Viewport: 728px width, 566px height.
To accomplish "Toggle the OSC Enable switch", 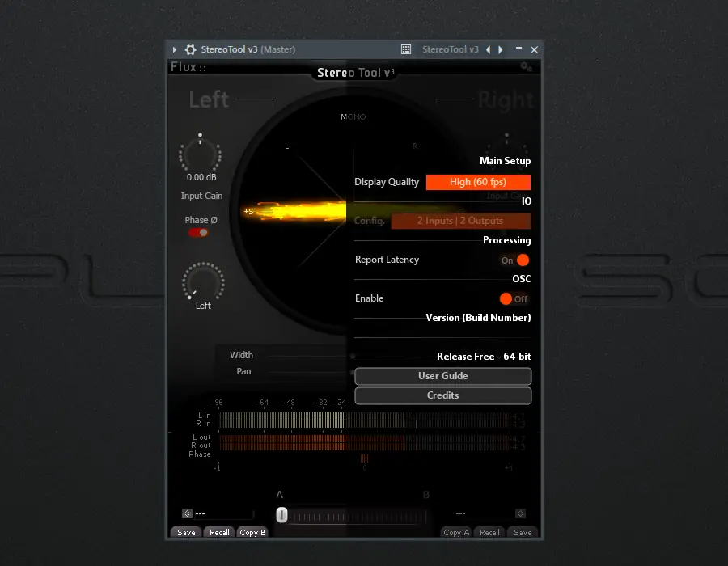I will (514, 299).
